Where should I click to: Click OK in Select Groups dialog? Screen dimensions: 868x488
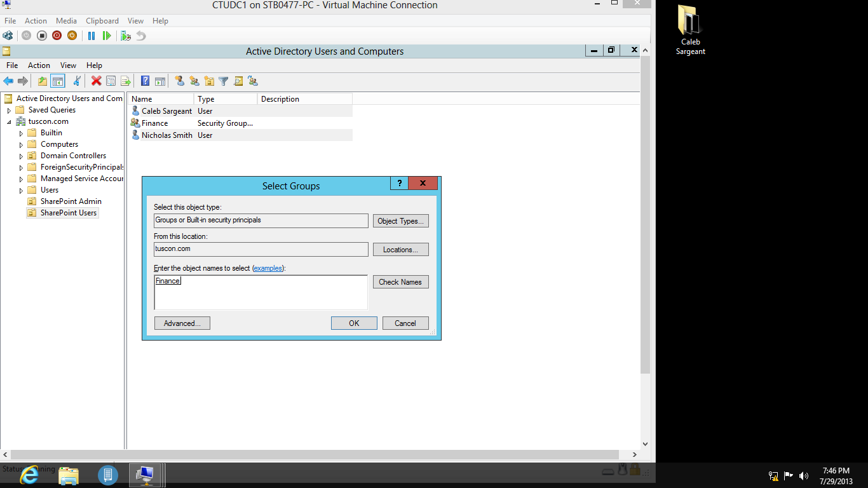pyautogui.click(x=354, y=323)
